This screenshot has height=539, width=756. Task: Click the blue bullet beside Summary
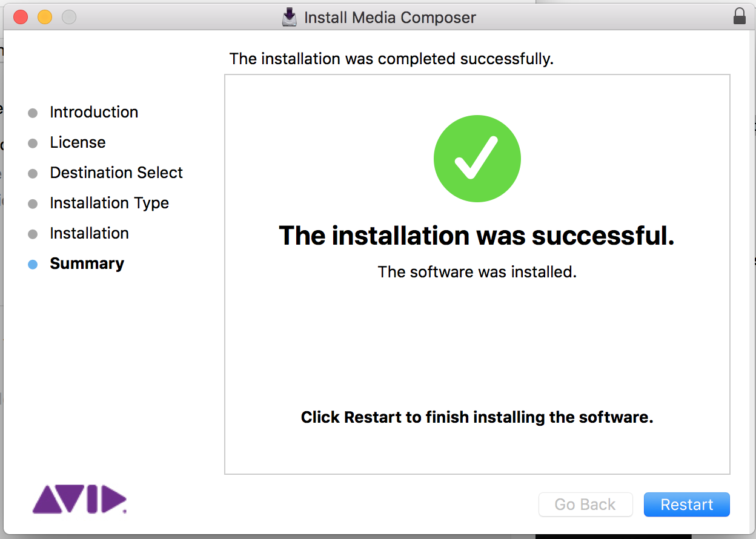coord(33,265)
